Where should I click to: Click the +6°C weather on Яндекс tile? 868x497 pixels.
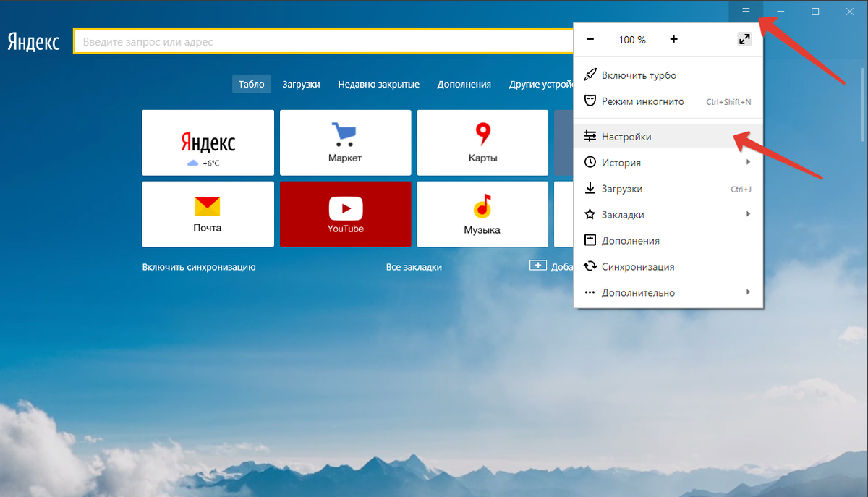point(204,163)
